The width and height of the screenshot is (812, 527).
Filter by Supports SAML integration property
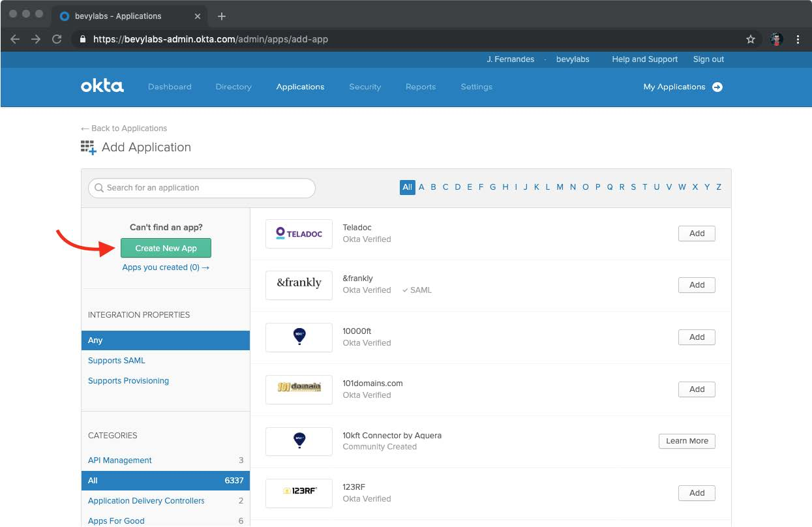click(117, 361)
